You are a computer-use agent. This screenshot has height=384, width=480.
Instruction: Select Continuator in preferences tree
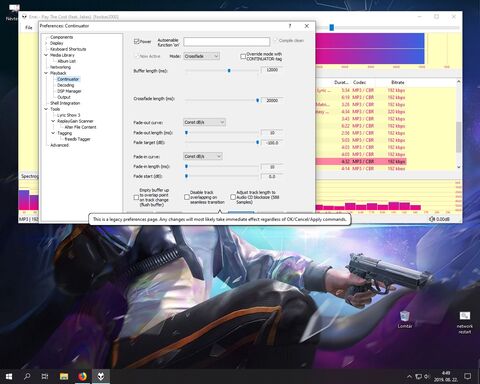68,79
